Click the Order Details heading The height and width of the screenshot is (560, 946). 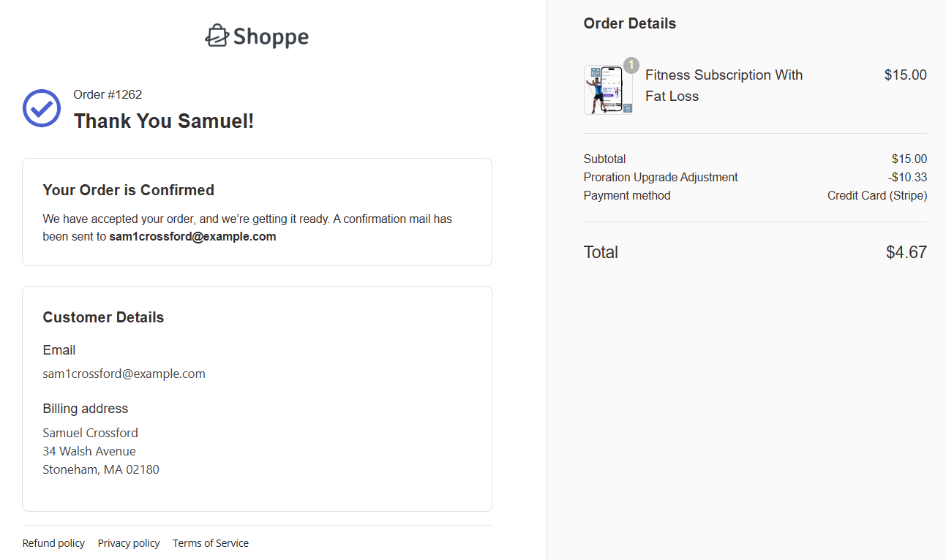coord(629,23)
